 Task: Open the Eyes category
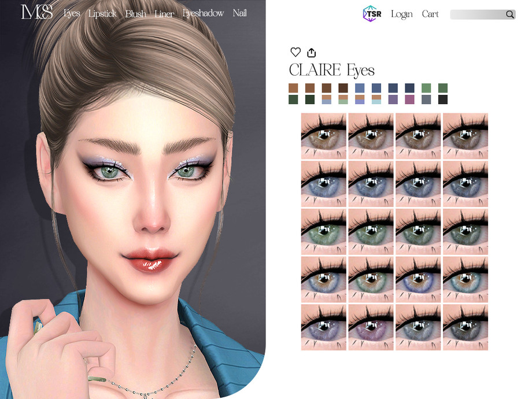tap(72, 13)
